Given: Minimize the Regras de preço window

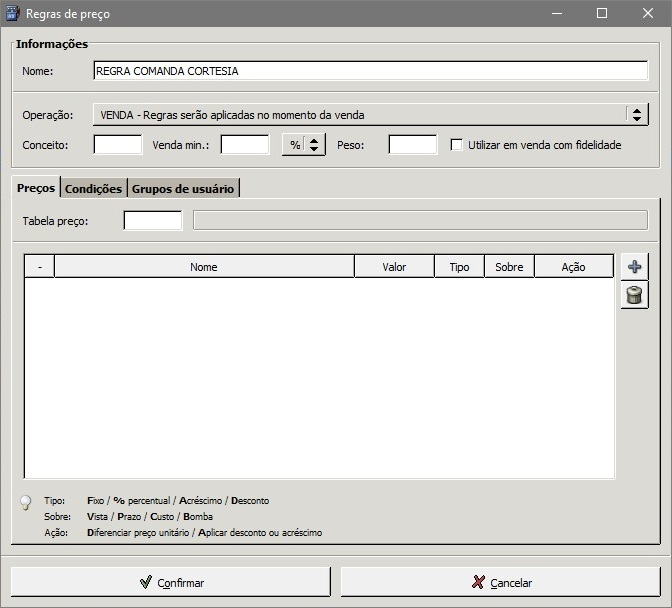Looking at the screenshot, I should 557,13.
